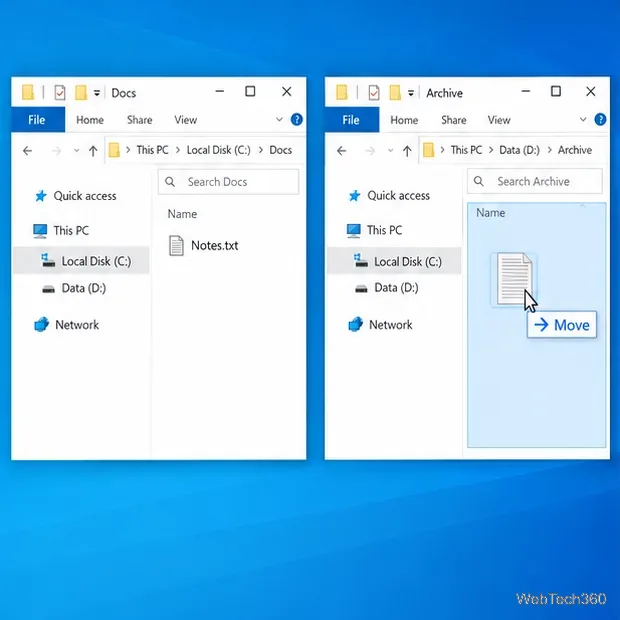This screenshot has width=620, height=620.
Task: Click the Back arrow in Docs window
Action: tap(27, 151)
